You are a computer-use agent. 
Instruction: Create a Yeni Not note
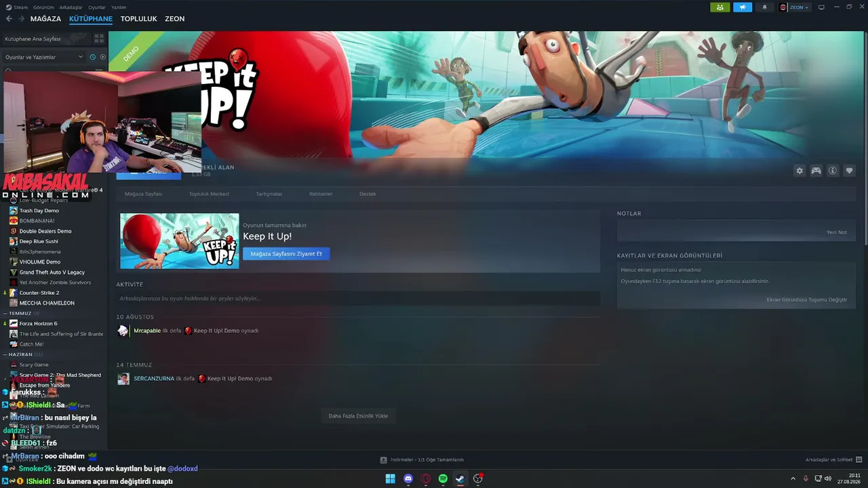point(837,232)
